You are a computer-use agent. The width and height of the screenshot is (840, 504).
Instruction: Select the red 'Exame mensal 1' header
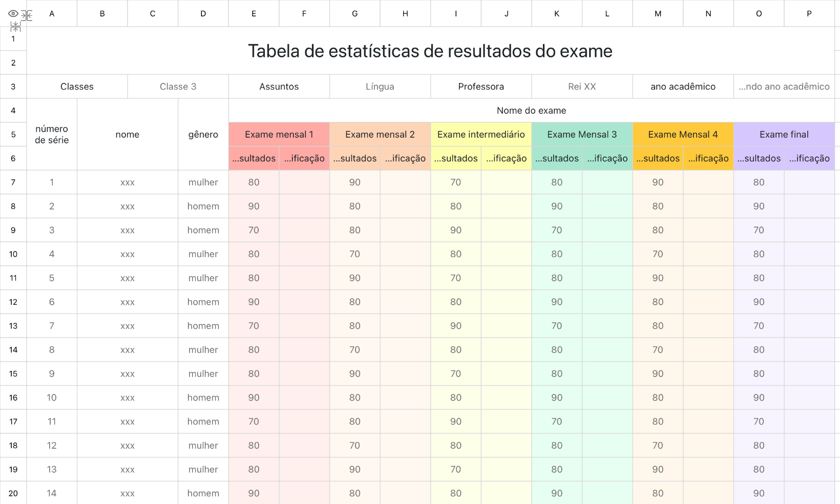279,134
